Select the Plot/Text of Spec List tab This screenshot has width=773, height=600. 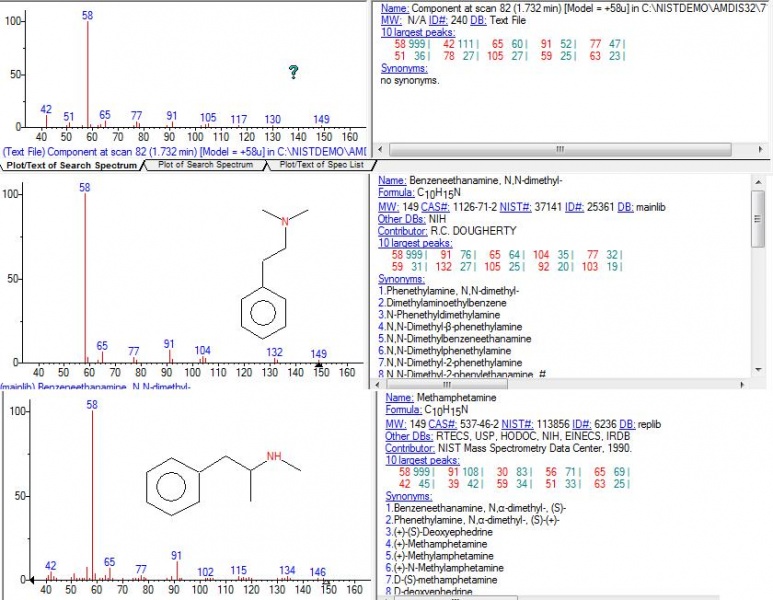(322, 165)
